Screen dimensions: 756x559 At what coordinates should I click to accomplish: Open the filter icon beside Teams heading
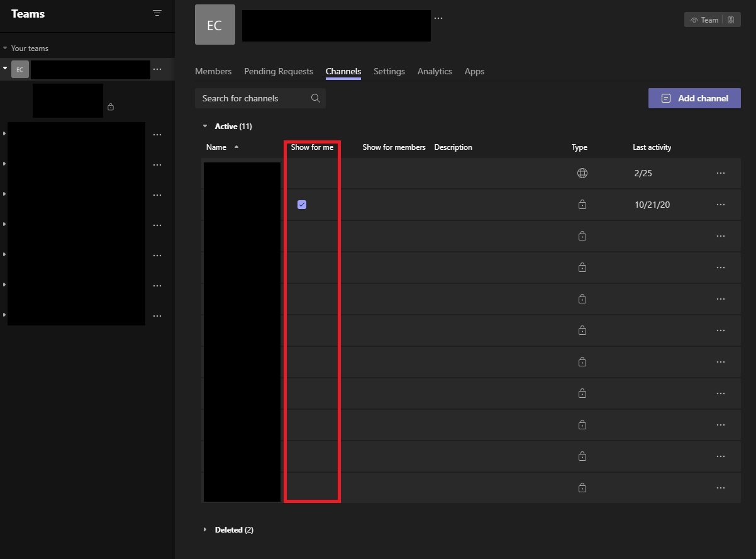[157, 13]
